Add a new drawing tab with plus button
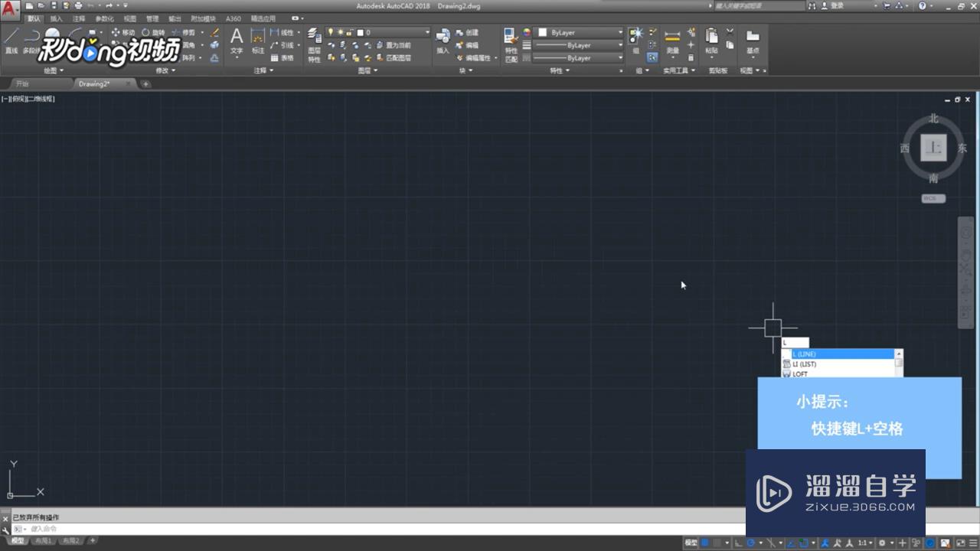 pyautogui.click(x=145, y=83)
